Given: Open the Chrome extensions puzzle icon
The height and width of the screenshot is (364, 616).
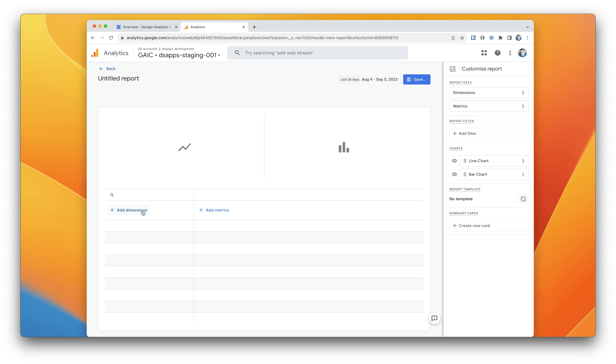Looking at the screenshot, I should click(x=500, y=38).
